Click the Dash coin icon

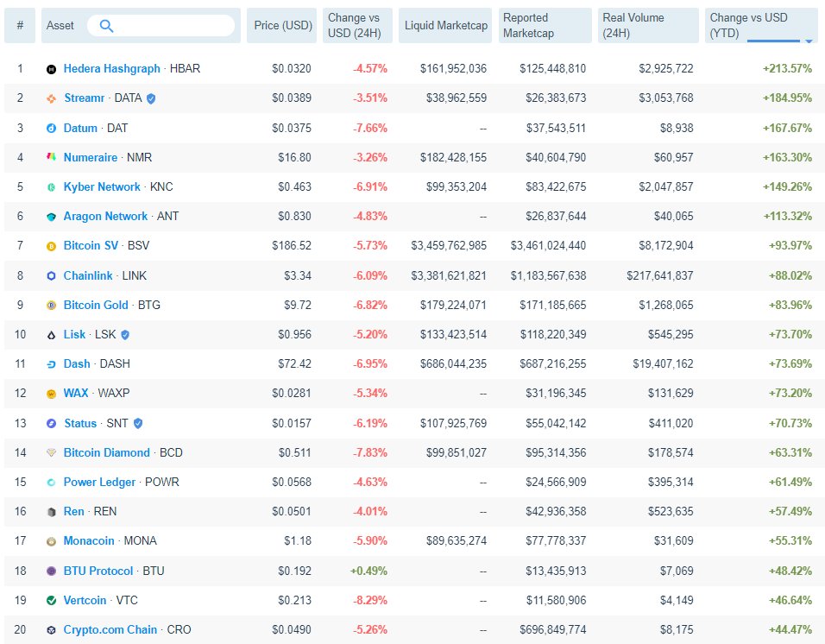[51, 364]
